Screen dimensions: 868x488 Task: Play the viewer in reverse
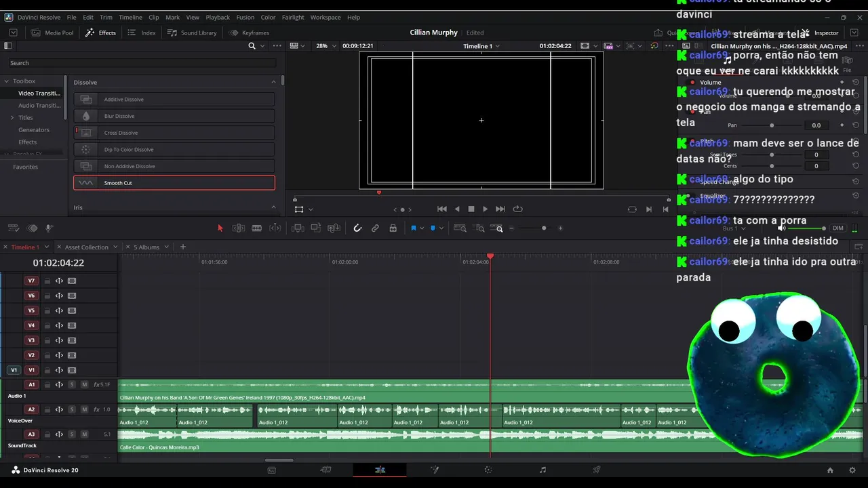click(457, 209)
